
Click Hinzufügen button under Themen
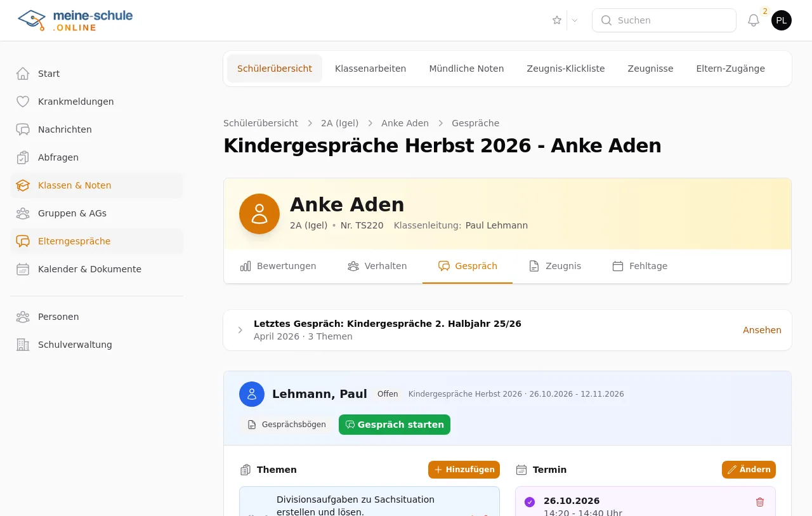tap(464, 470)
